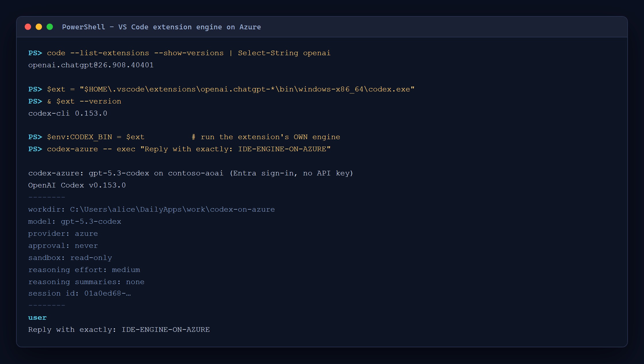This screenshot has height=364, width=644.
Task: Click the output 'openai.chatgpt@26.908.40401'
Action: (91, 65)
